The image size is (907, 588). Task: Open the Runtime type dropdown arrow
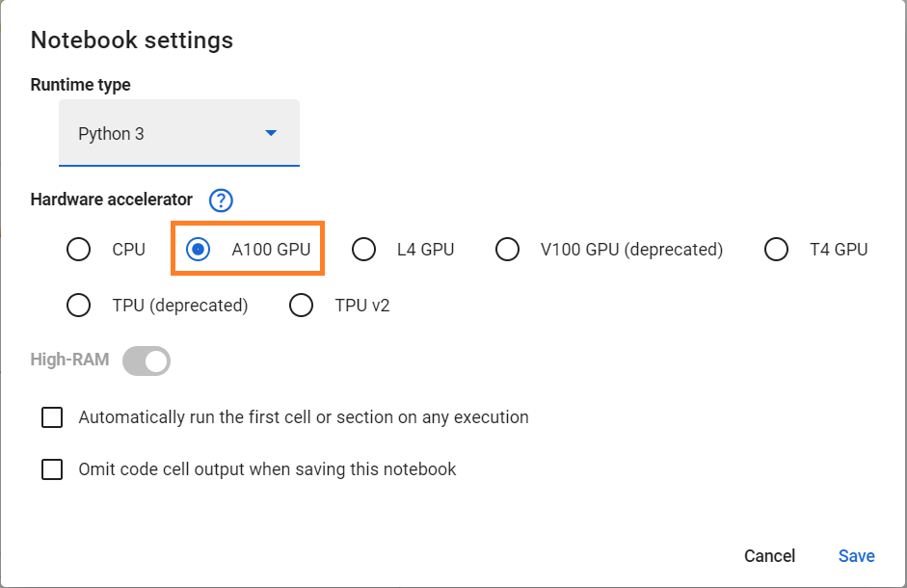click(271, 133)
